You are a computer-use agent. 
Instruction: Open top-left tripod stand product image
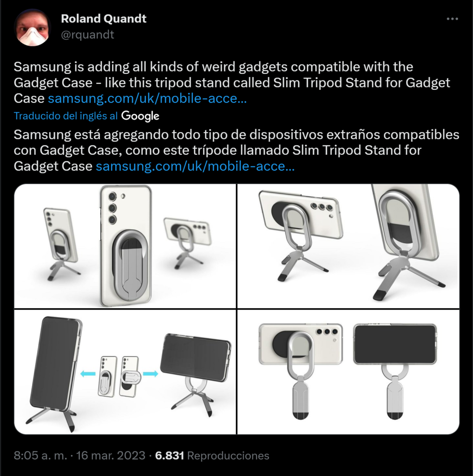click(125, 246)
